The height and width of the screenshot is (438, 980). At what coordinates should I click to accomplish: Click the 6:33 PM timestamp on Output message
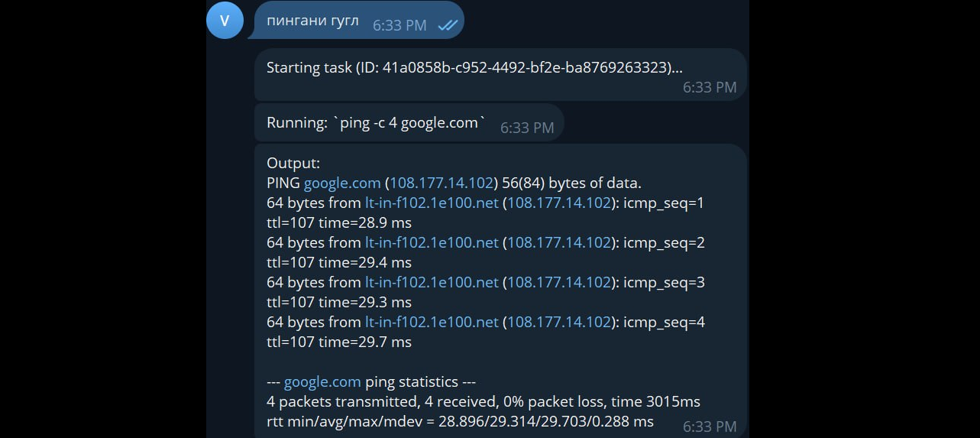(x=710, y=427)
